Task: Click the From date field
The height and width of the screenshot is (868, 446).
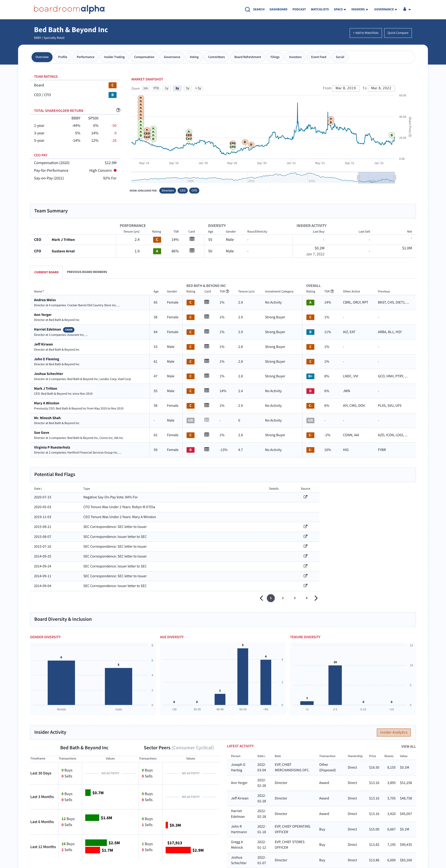Action: pyautogui.click(x=345, y=88)
